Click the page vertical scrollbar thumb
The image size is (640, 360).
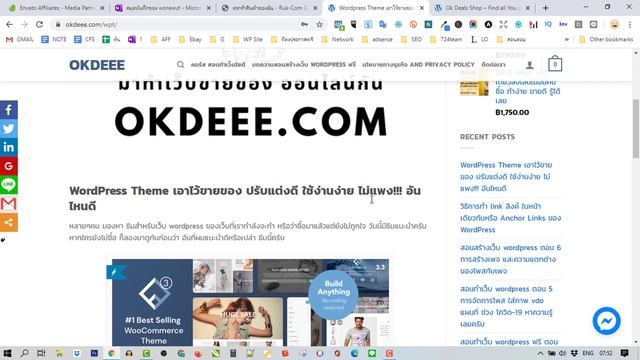point(636,129)
